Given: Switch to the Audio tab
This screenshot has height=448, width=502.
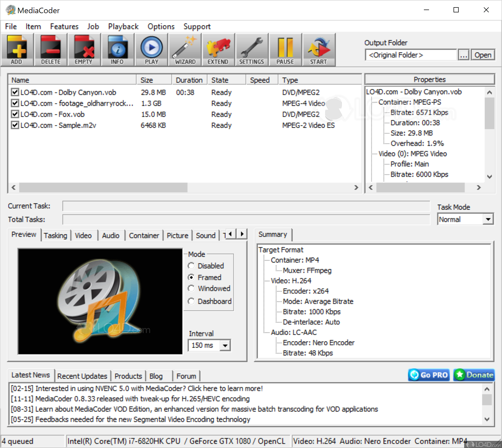Looking at the screenshot, I should 111,235.
